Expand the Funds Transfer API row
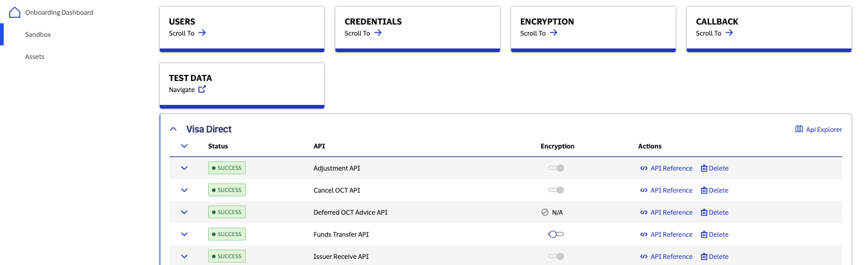868x265 pixels. pos(184,234)
